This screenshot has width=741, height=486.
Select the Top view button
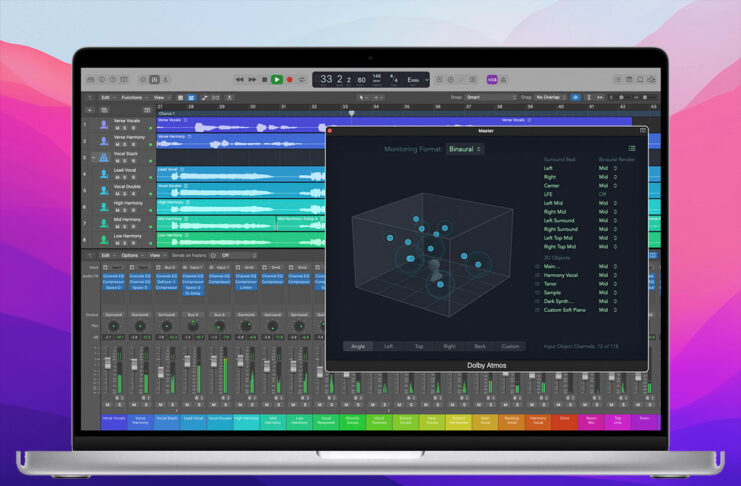point(419,346)
